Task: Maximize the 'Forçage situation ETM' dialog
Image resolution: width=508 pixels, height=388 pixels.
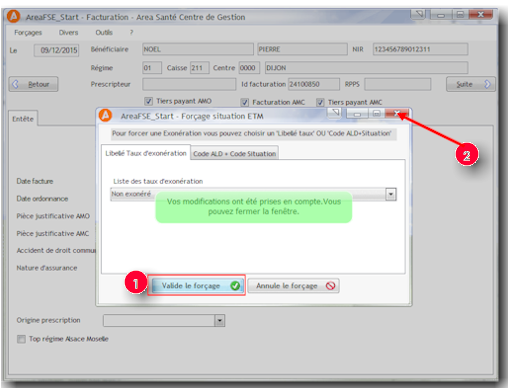Action: [x=377, y=114]
